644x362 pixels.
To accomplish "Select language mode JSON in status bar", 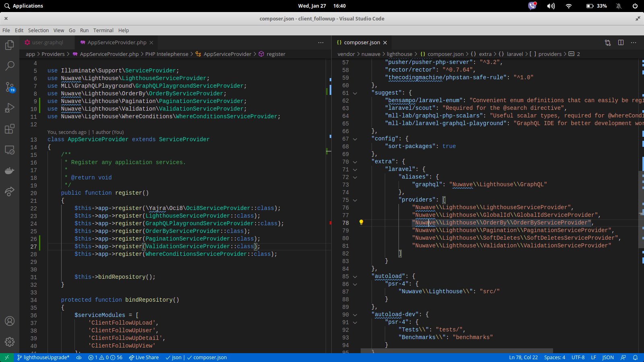I will (x=608, y=358).
